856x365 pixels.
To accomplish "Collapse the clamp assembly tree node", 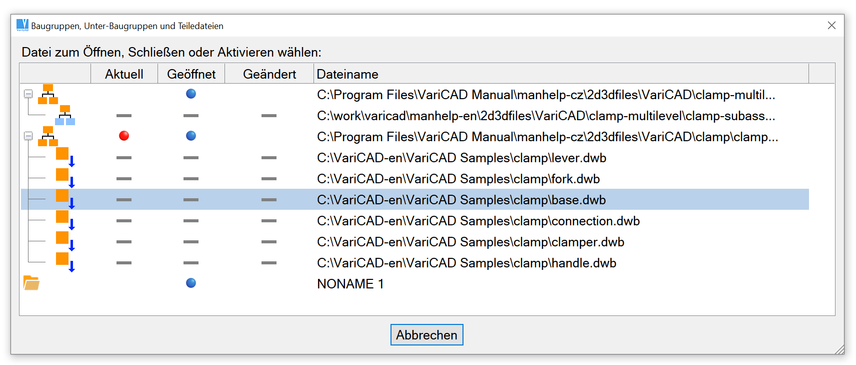I will [x=28, y=136].
